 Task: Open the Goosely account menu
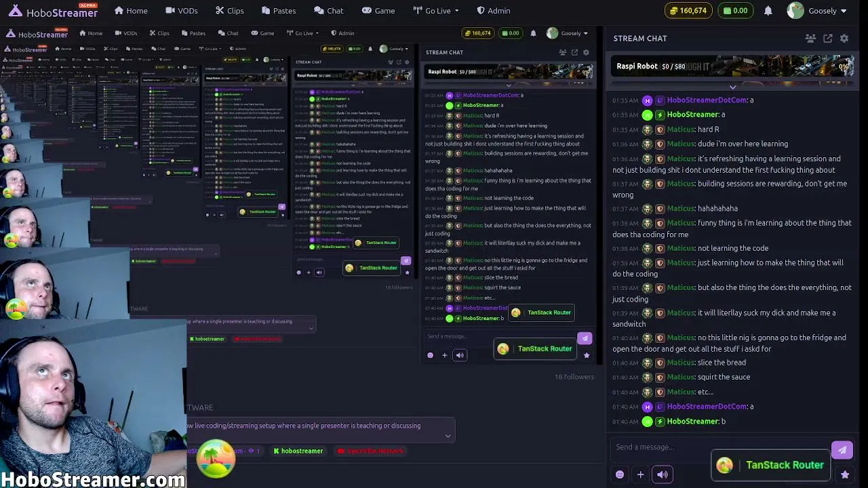817,11
